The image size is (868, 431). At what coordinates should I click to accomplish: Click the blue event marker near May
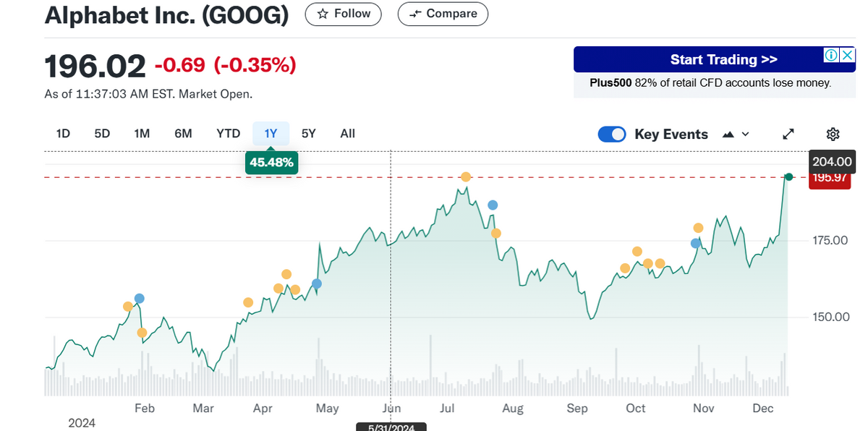[316, 283]
